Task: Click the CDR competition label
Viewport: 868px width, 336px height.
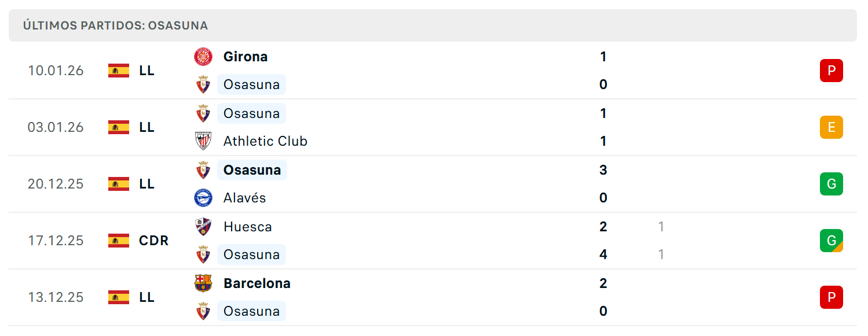Action: pos(154,241)
